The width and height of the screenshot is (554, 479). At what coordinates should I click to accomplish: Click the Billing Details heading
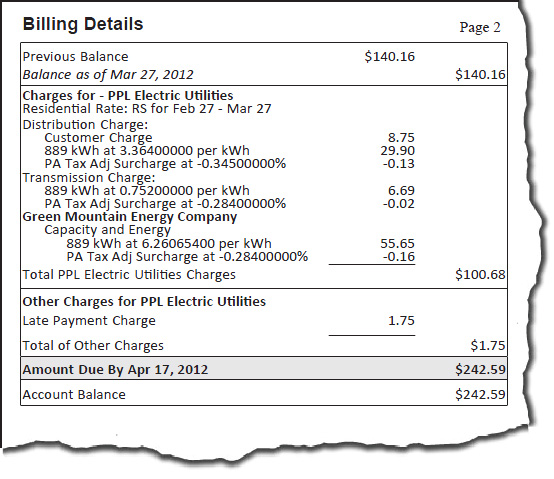[x=83, y=24]
